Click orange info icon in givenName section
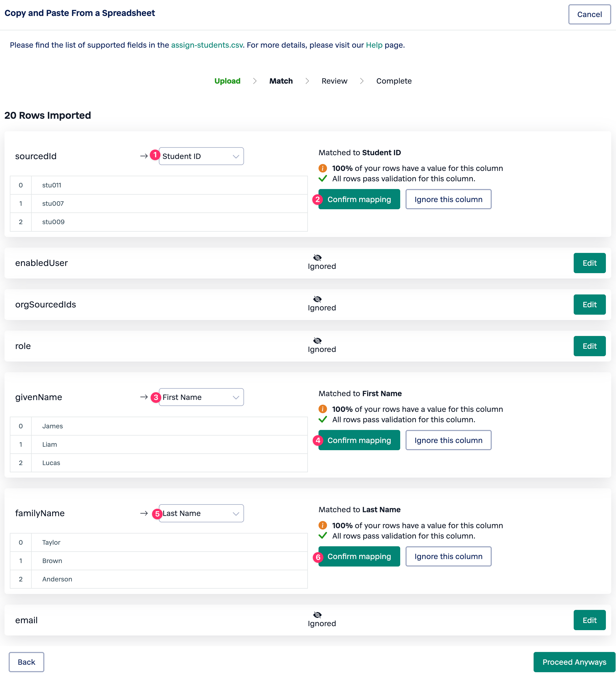The image size is (616, 677). click(x=323, y=409)
